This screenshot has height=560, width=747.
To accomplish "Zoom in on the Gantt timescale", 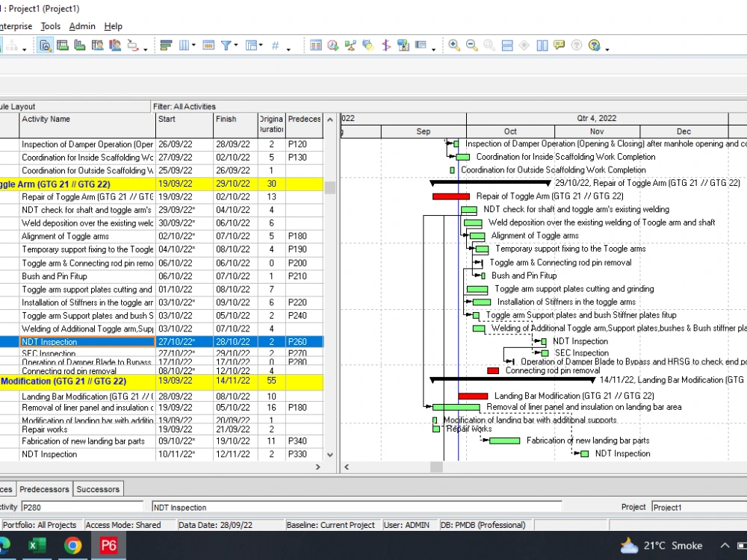I will coord(454,45).
